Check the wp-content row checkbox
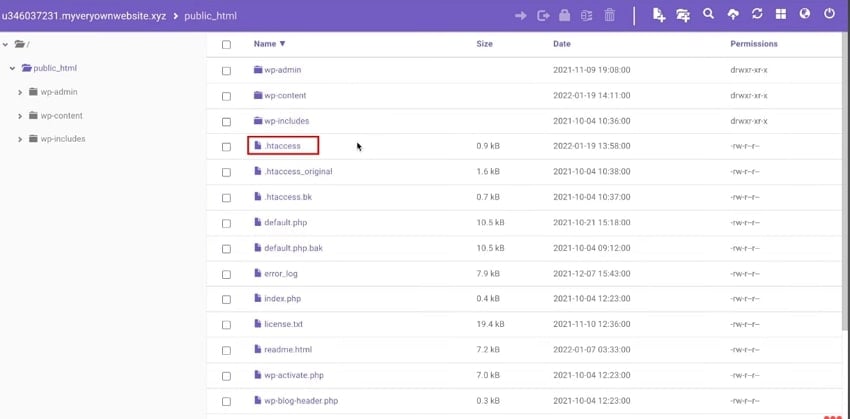 [226, 96]
